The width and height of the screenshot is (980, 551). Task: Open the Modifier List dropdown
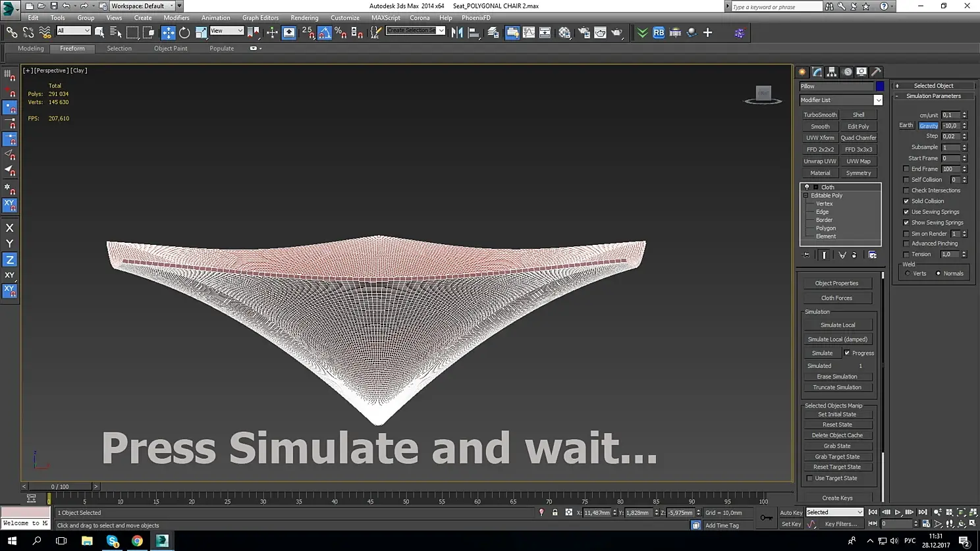click(x=878, y=100)
